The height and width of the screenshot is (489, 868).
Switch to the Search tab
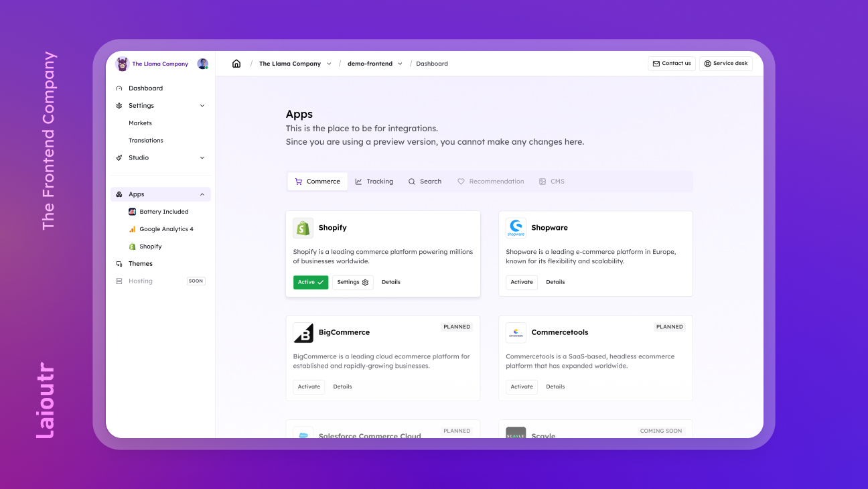pyautogui.click(x=425, y=182)
